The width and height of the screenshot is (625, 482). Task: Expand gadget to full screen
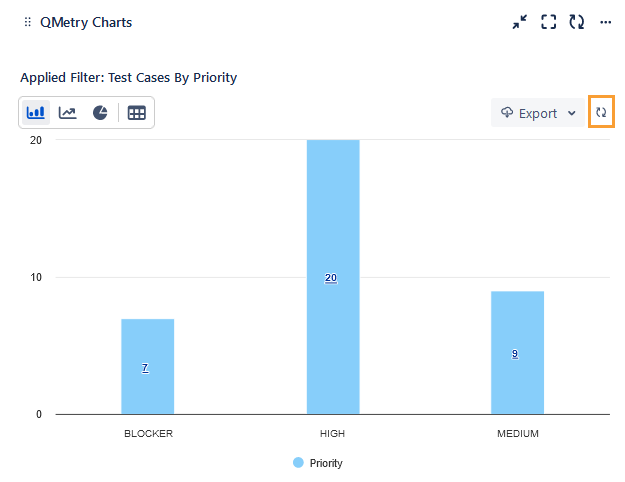[548, 22]
